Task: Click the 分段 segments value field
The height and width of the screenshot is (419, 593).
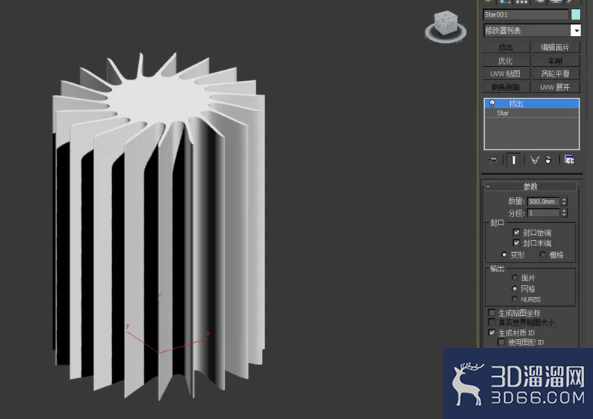Action: [543, 213]
